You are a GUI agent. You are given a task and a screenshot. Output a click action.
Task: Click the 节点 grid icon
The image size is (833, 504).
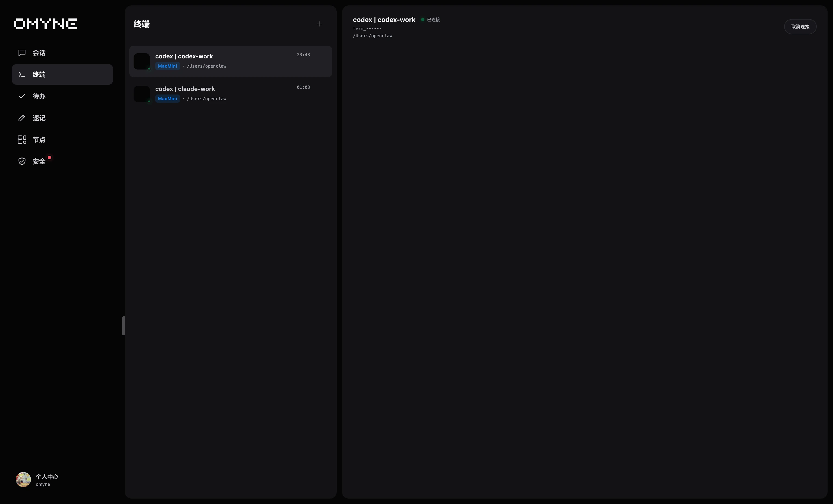22,140
